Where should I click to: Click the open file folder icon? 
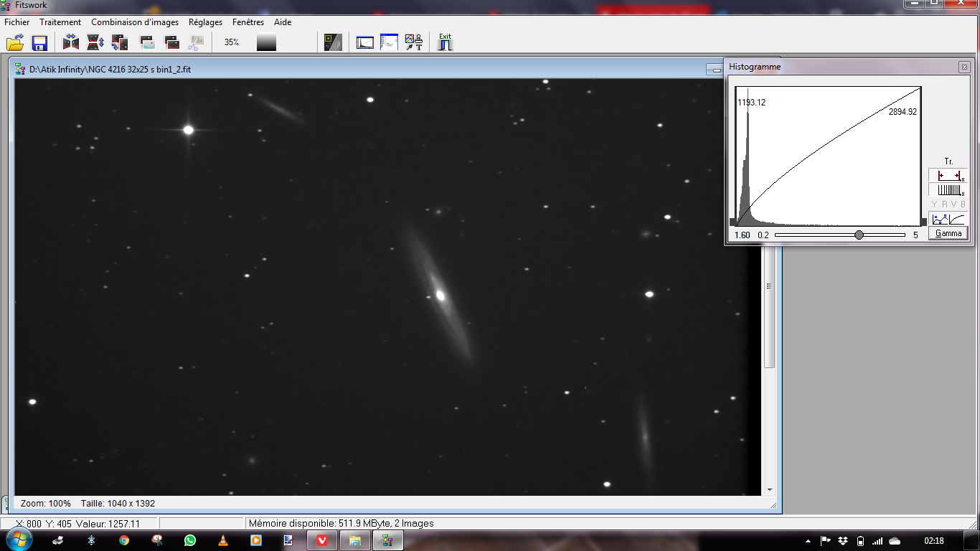15,42
